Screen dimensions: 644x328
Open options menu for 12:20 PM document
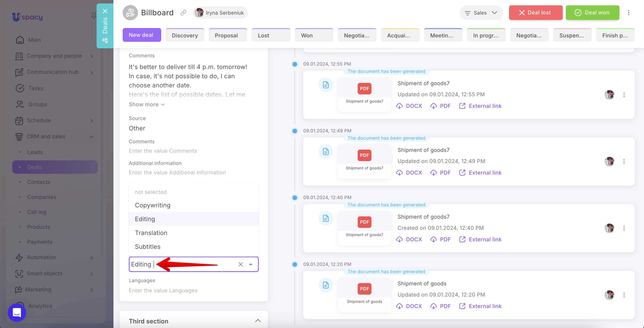624,295
